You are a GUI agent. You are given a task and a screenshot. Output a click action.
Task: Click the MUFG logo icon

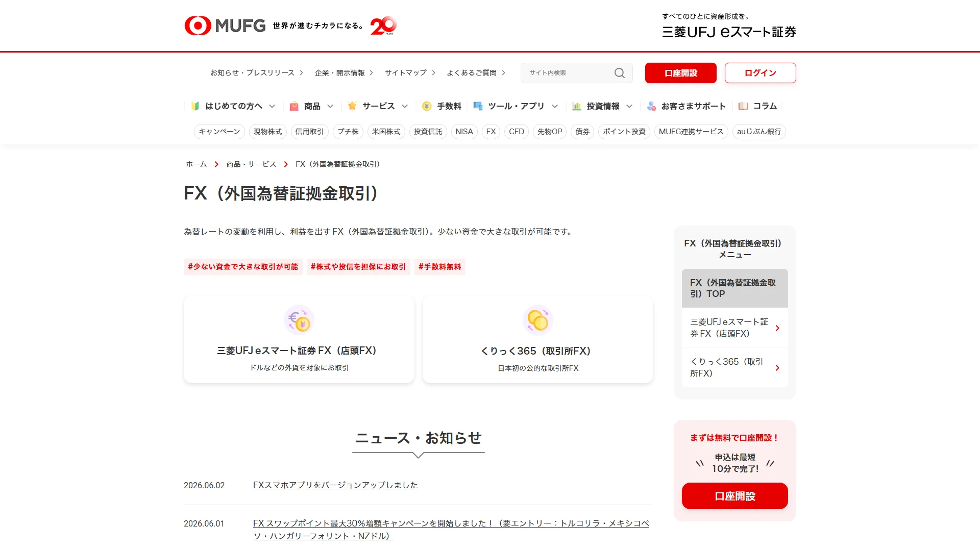click(198, 26)
